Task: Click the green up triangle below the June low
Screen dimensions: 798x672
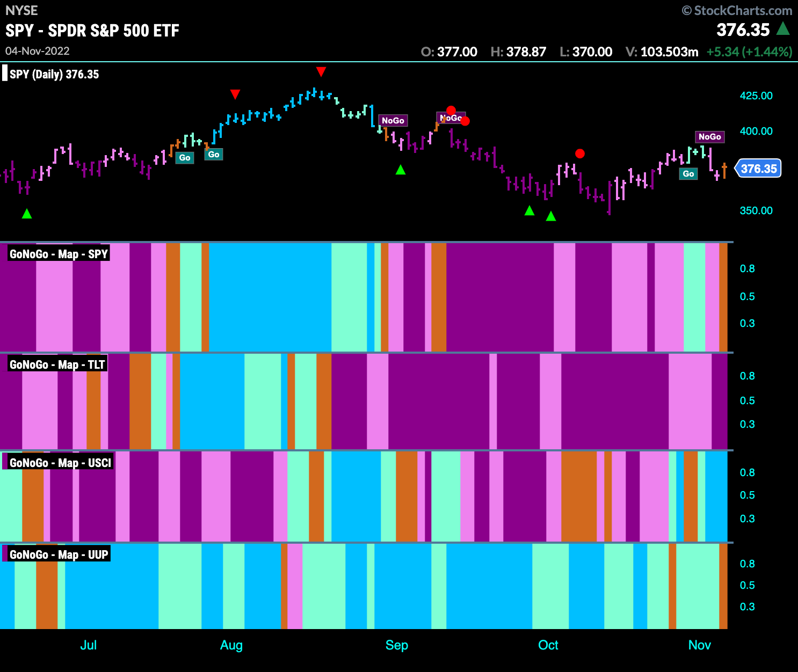Action: point(27,214)
